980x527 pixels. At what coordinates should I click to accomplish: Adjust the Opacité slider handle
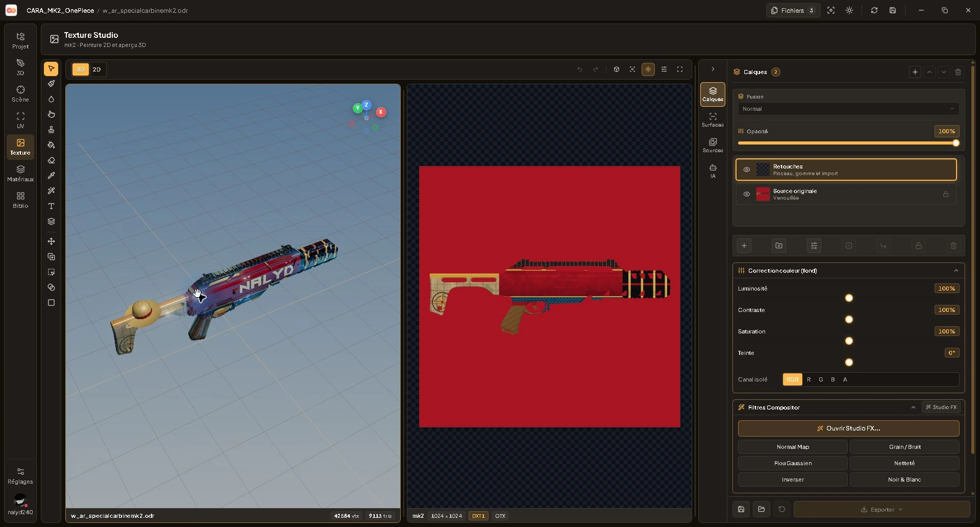(x=955, y=143)
